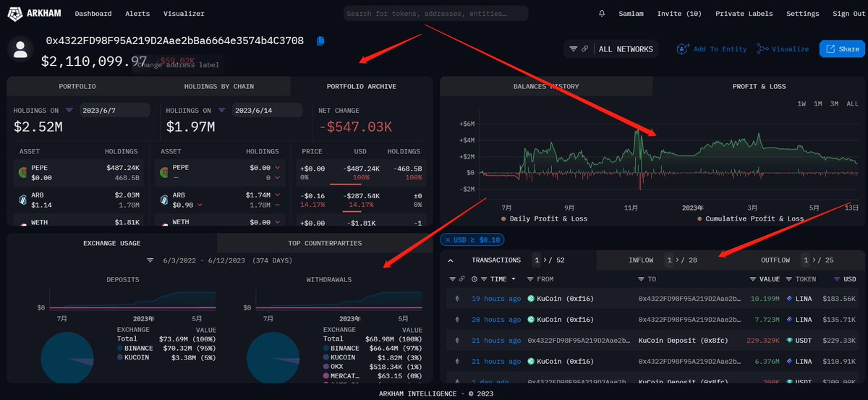This screenshot has width=868, height=400.
Task: Click the clock icon beside the TIME column
Action: [x=475, y=278]
